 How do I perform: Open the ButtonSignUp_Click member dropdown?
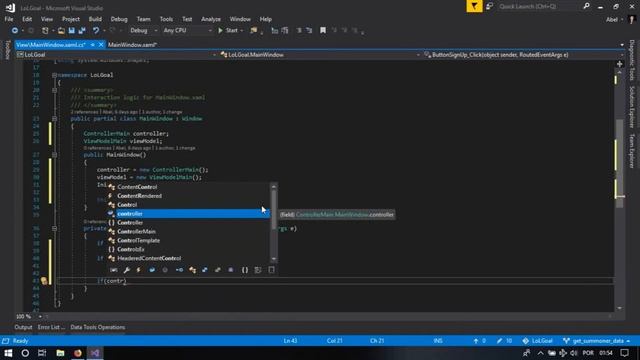pyautogui.click(x=524, y=55)
